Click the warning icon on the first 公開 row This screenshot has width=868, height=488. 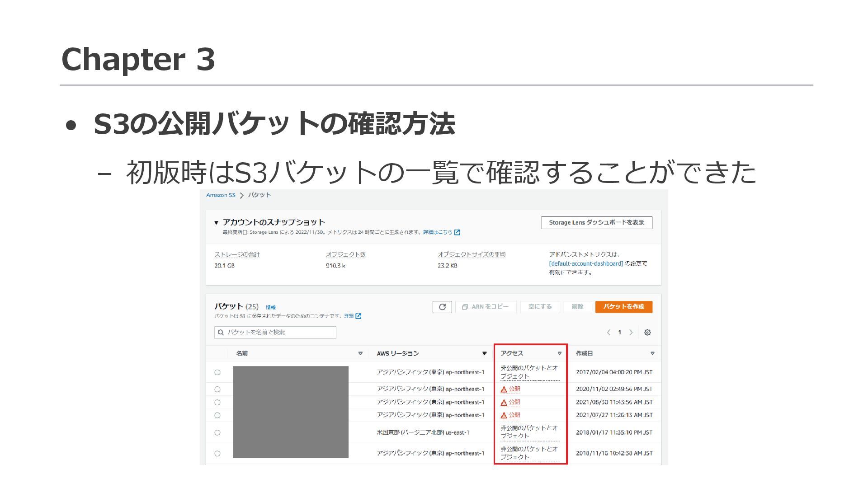click(x=504, y=389)
